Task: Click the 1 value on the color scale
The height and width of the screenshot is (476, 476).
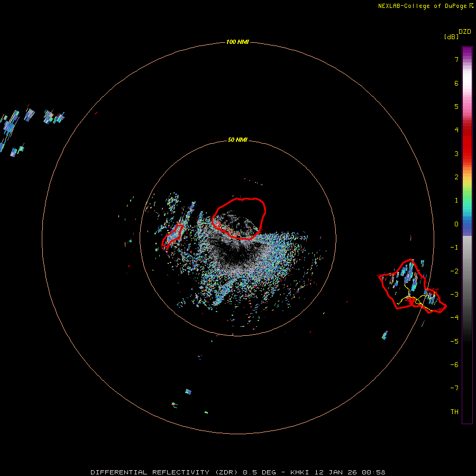Action: (x=456, y=200)
